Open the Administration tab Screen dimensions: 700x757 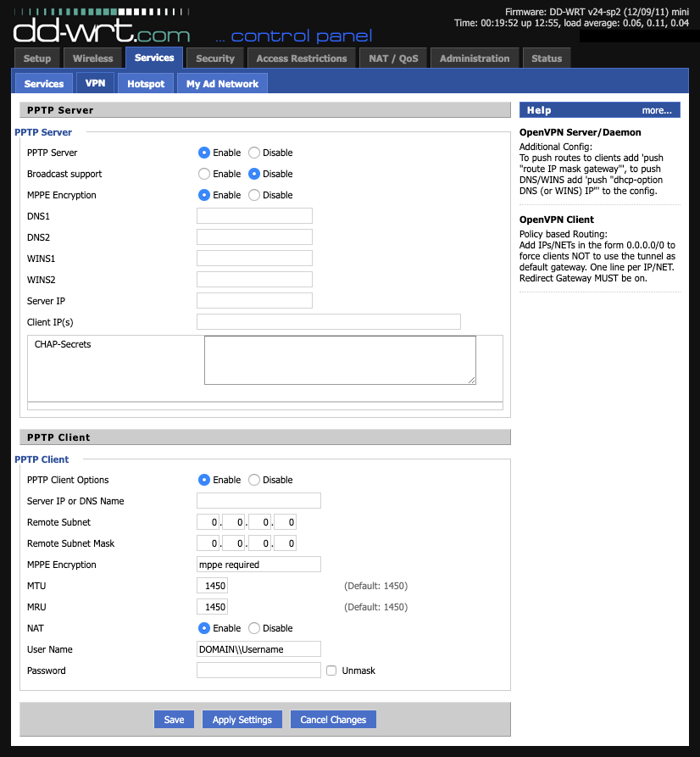tap(475, 58)
